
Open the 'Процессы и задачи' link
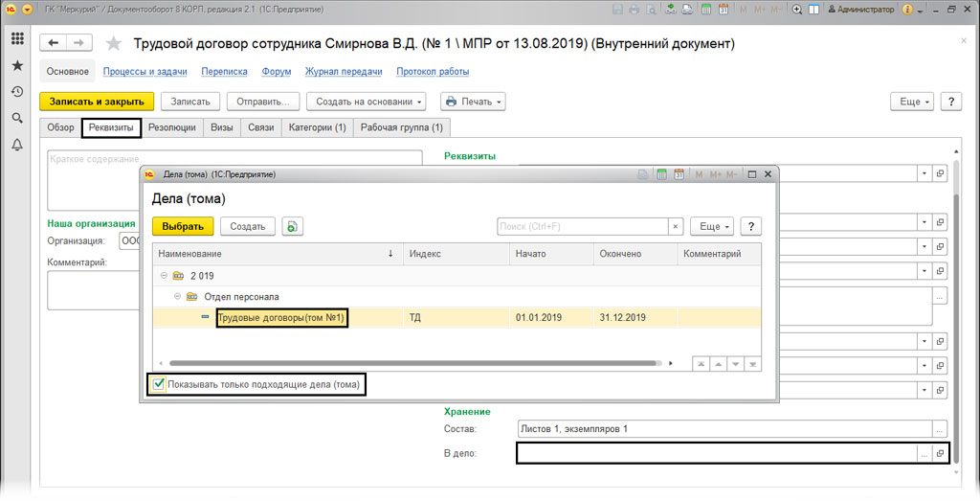click(x=145, y=72)
